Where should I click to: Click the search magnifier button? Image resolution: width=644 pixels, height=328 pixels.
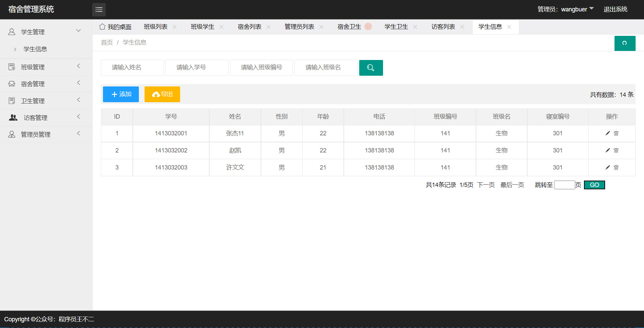tap(371, 68)
